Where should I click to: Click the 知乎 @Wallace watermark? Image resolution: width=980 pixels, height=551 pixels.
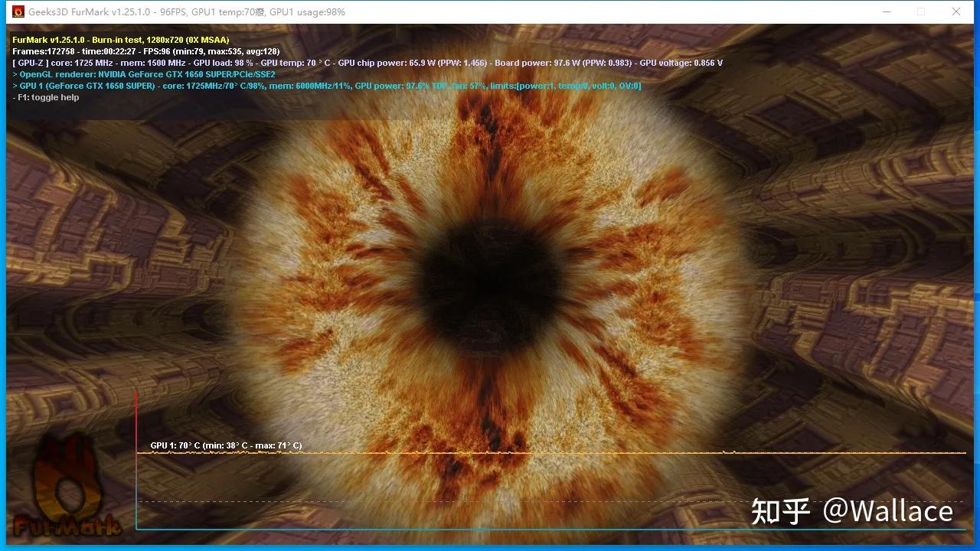coord(851,511)
